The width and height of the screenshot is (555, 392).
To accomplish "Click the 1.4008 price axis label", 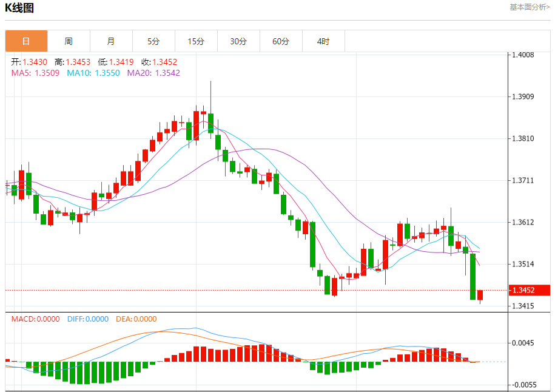I will [x=523, y=55].
